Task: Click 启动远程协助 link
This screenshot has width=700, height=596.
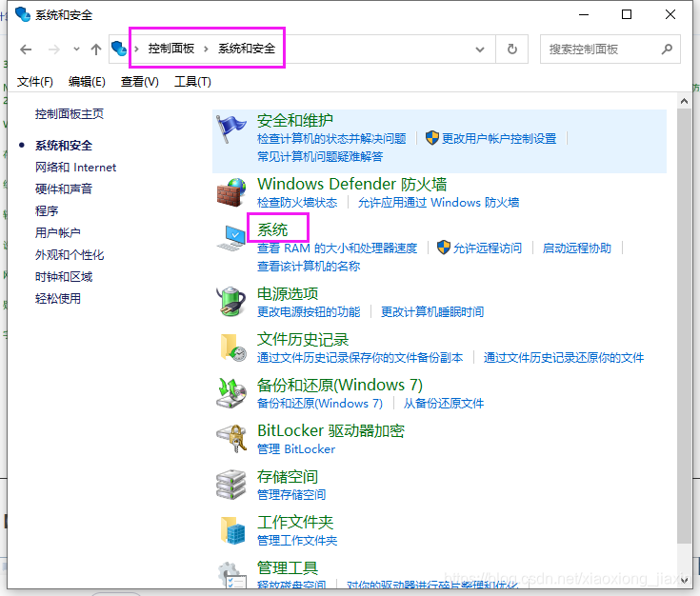Action: coord(576,248)
